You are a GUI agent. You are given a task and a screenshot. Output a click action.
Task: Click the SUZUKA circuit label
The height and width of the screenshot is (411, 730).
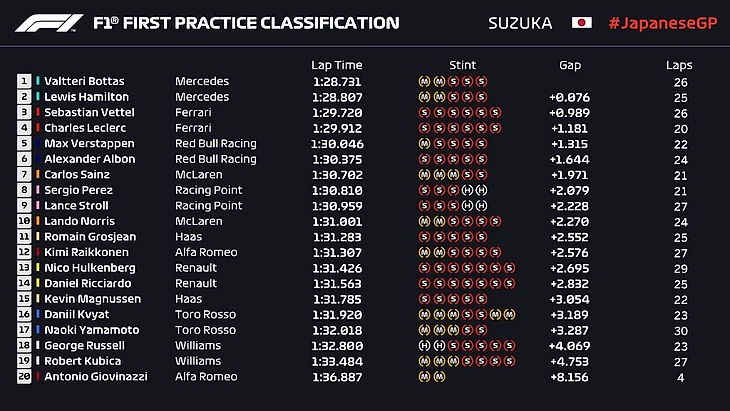[519, 23]
